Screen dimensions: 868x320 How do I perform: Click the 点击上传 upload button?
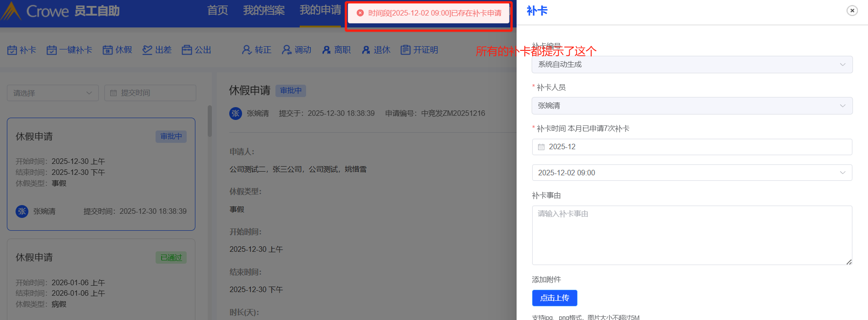coord(555,298)
